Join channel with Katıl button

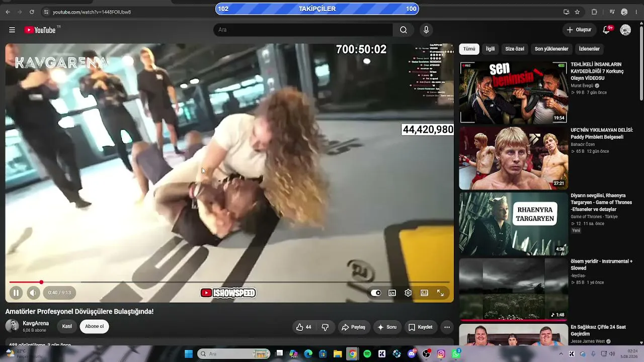click(67, 326)
